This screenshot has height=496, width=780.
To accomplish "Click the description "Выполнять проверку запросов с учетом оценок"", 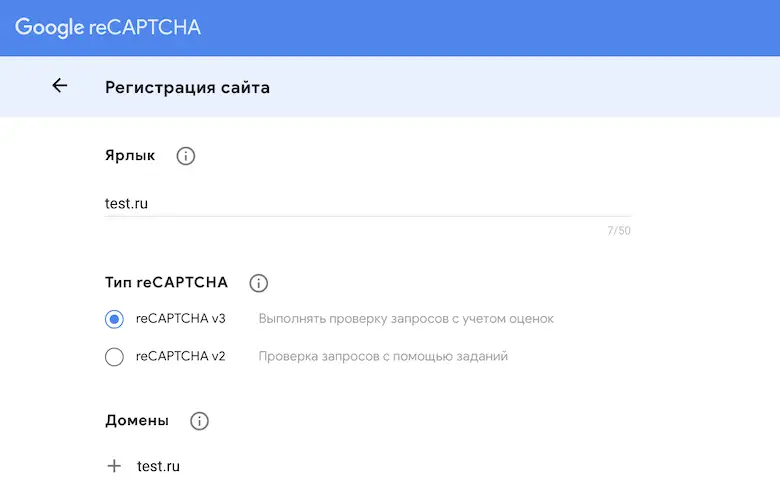I will pos(406,319).
